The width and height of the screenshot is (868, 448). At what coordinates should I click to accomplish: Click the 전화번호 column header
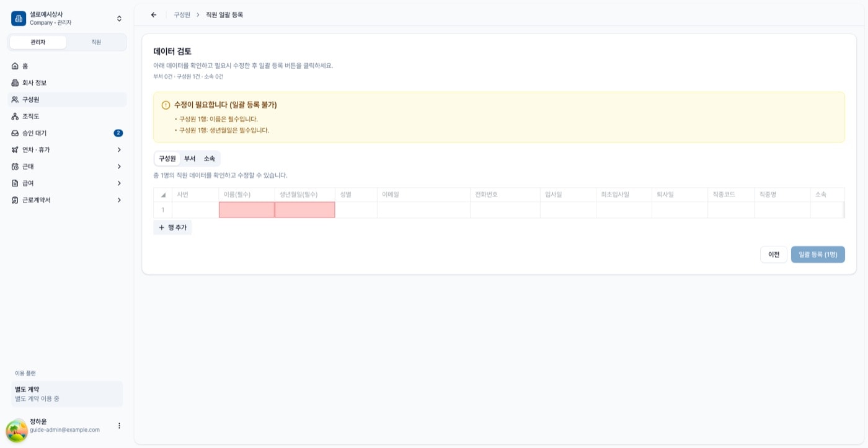click(x=505, y=195)
